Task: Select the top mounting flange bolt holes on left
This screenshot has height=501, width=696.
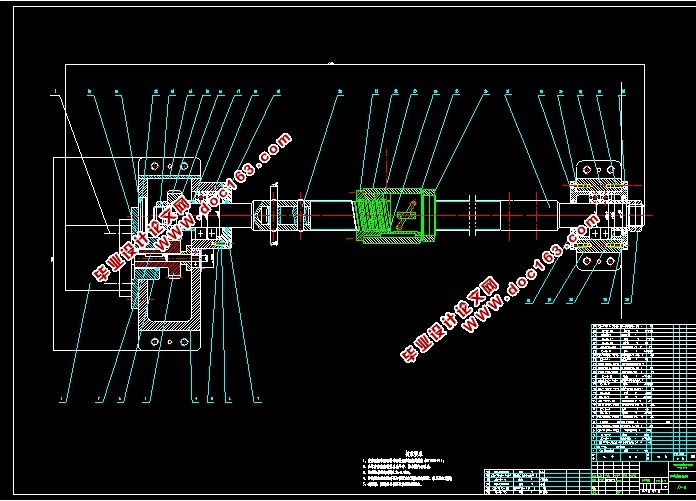Action: point(169,166)
